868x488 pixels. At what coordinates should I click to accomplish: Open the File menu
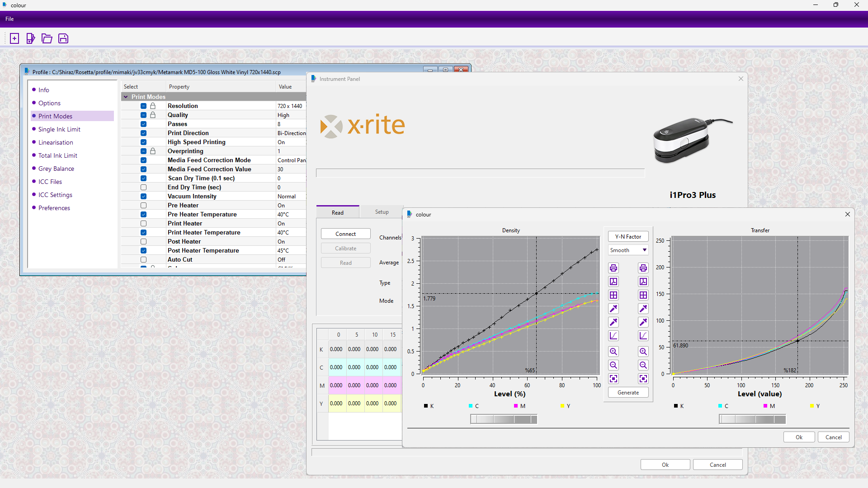pyautogui.click(x=9, y=19)
